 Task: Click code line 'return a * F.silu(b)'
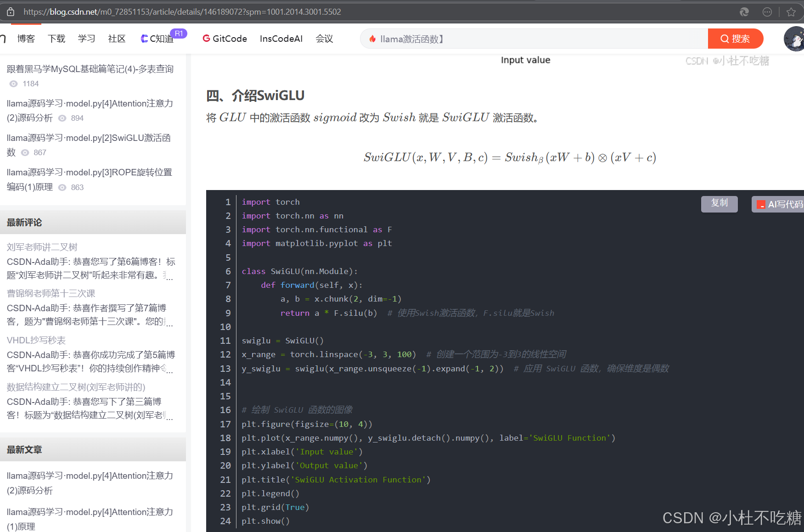click(329, 313)
